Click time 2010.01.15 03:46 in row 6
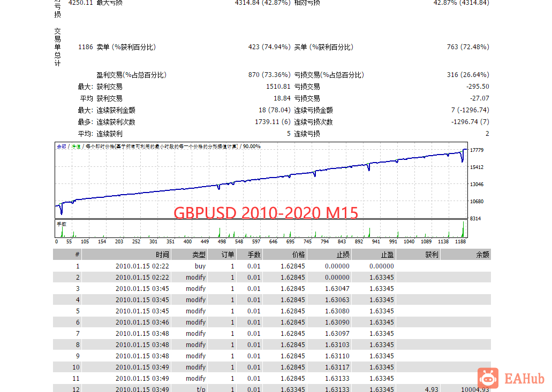This screenshot has width=552, height=392. point(142,322)
